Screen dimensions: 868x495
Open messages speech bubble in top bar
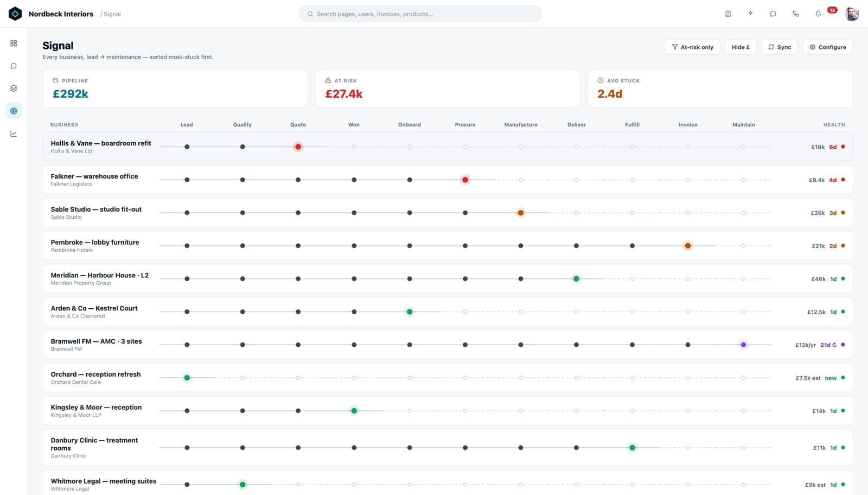pyautogui.click(x=773, y=14)
